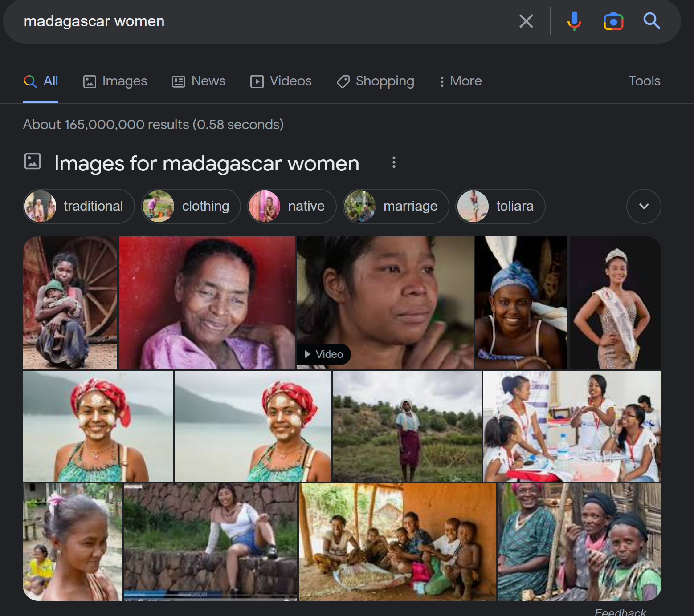Open thumbnail of pageant winner with crown and sash
The width and height of the screenshot is (694, 616).
tap(615, 303)
